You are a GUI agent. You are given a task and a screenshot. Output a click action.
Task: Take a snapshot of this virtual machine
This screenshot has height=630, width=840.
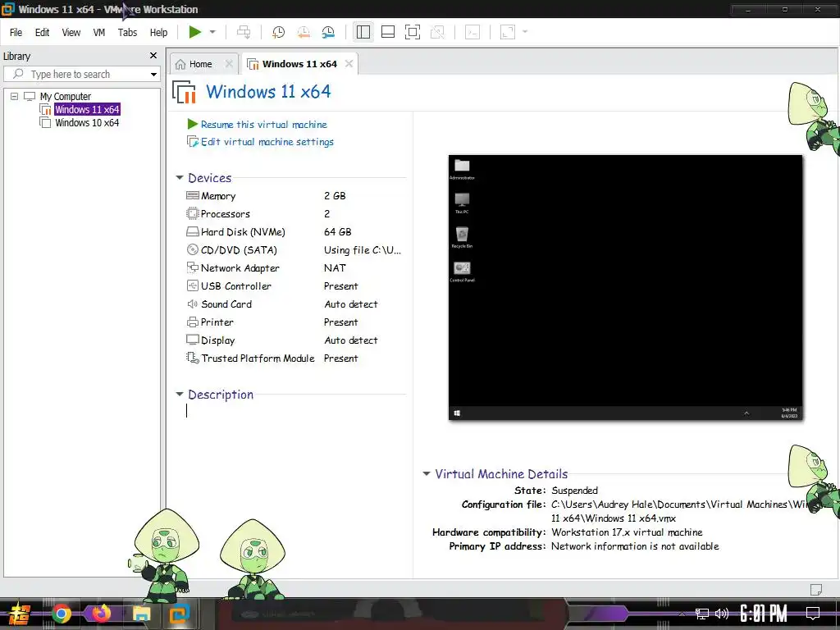[x=278, y=32]
